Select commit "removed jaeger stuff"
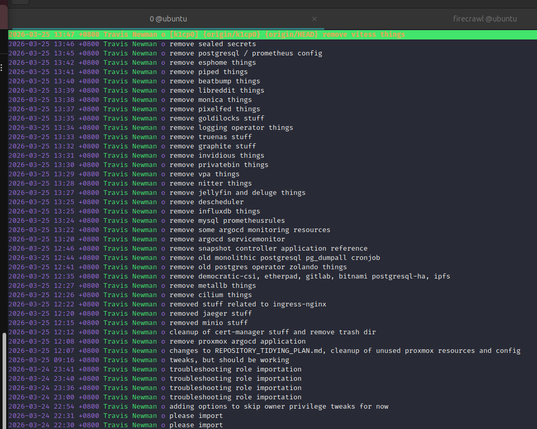This screenshot has height=429, width=537. click(273, 313)
